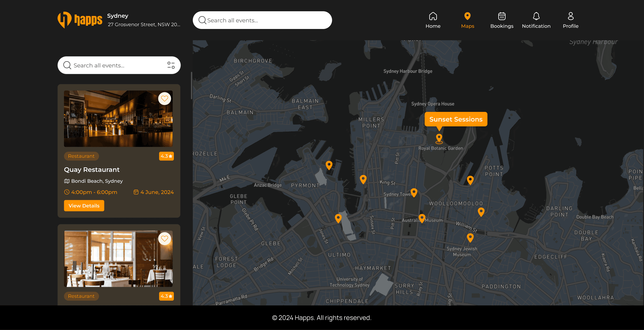Select map pin near Potts Point
Image resolution: width=644 pixels, height=330 pixels.
[x=470, y=180]
